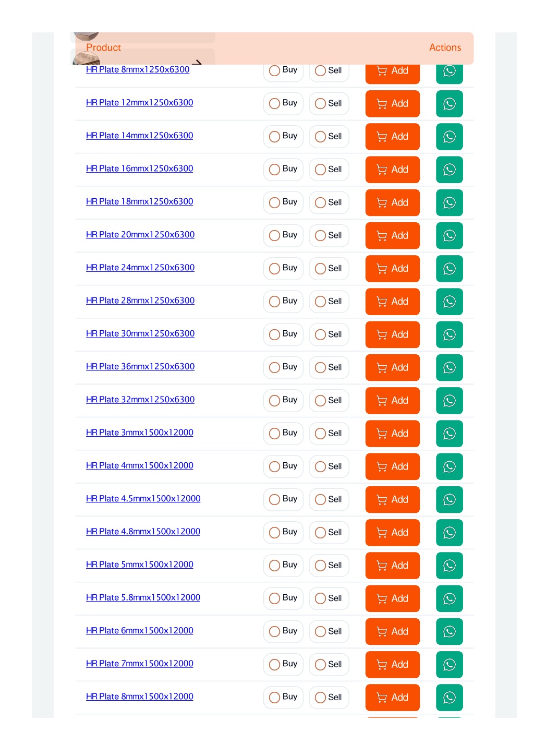Add HR Plate 24mmx1250x6300 to cart

click(393, 269)
